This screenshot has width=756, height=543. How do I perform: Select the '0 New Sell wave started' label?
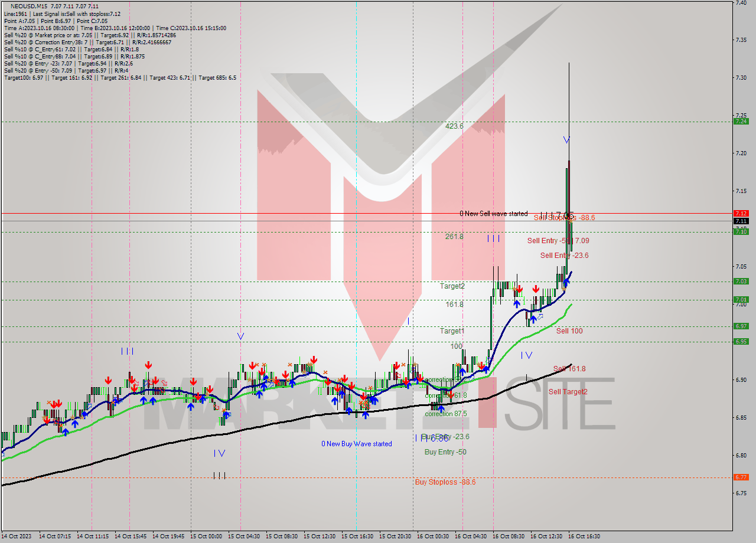pos(494,214)
